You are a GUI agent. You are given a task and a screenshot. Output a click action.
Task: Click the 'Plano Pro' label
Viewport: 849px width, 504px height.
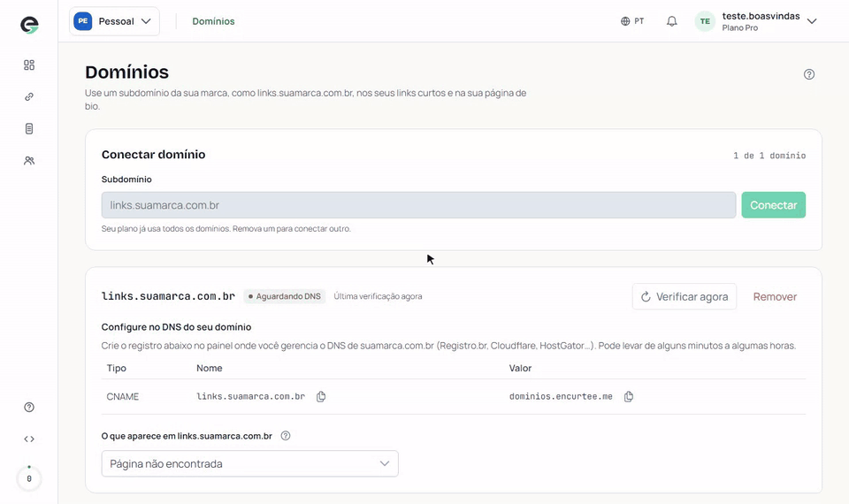point(739,28)
